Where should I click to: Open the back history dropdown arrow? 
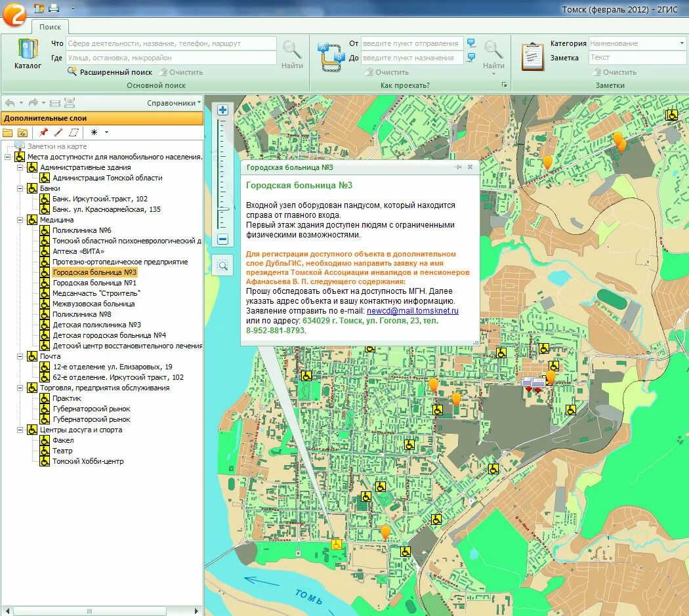(x=21, y=103)
